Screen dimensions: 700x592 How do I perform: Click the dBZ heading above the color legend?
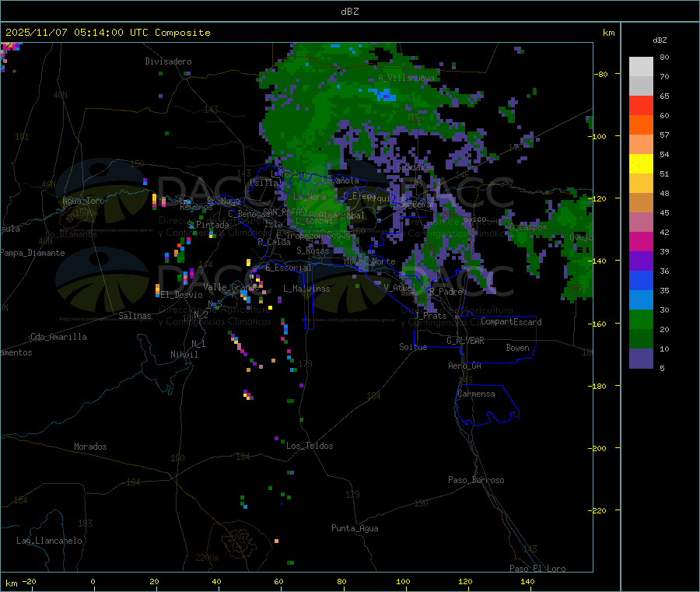point(660,40)
